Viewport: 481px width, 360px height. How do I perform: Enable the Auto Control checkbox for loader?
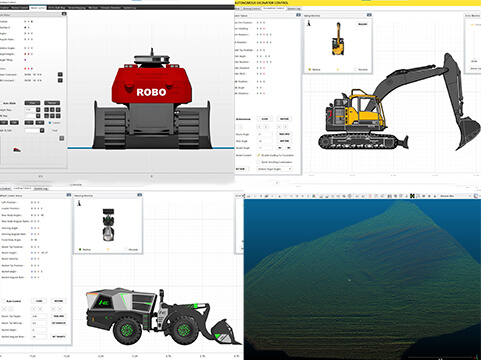point(4,301)
